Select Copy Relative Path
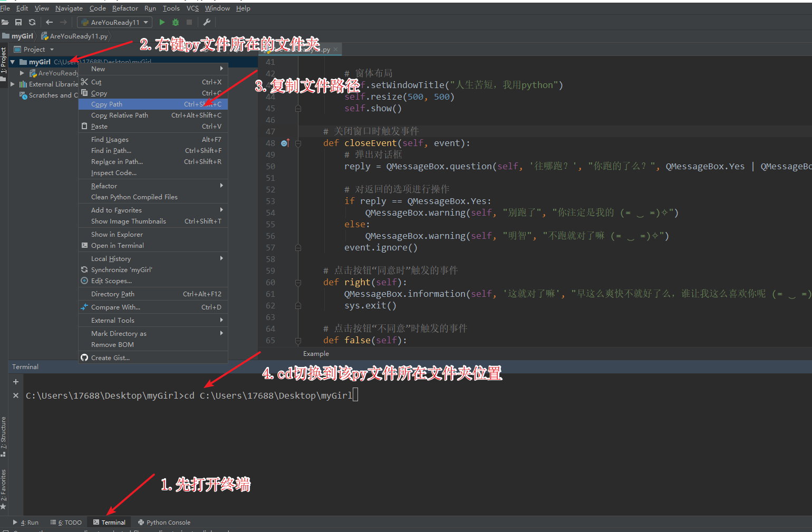Viewport: 812px width, 532px height. coord(153,115)
